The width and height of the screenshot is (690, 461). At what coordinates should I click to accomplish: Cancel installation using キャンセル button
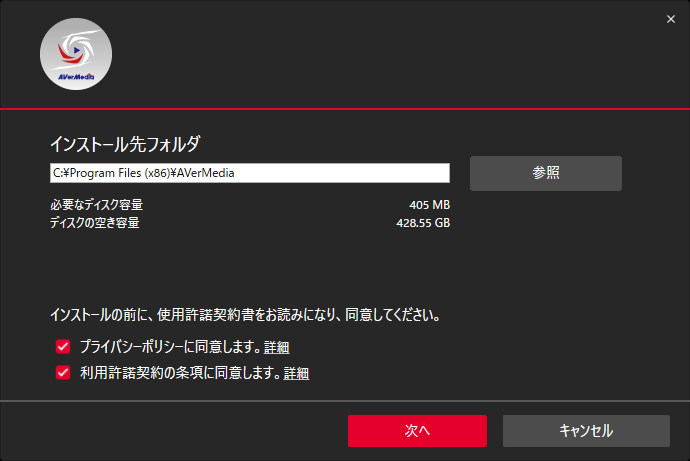tap(586, 431)
